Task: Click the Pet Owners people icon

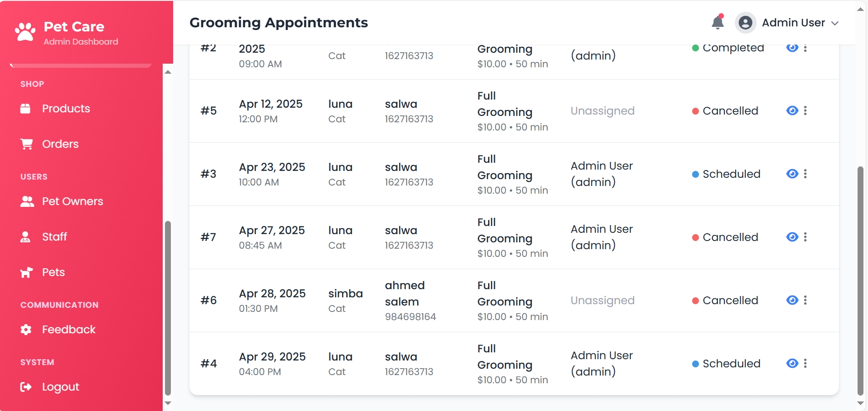Action: coord(27,201)
